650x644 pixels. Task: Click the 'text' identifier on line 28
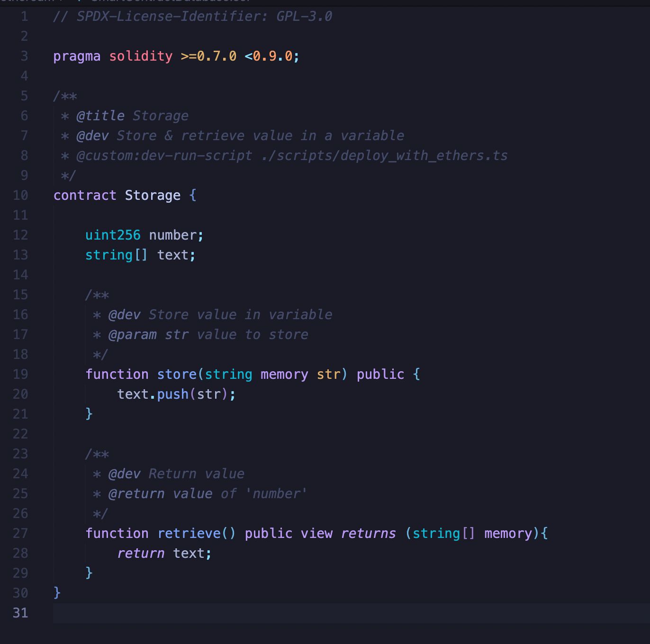189,554
